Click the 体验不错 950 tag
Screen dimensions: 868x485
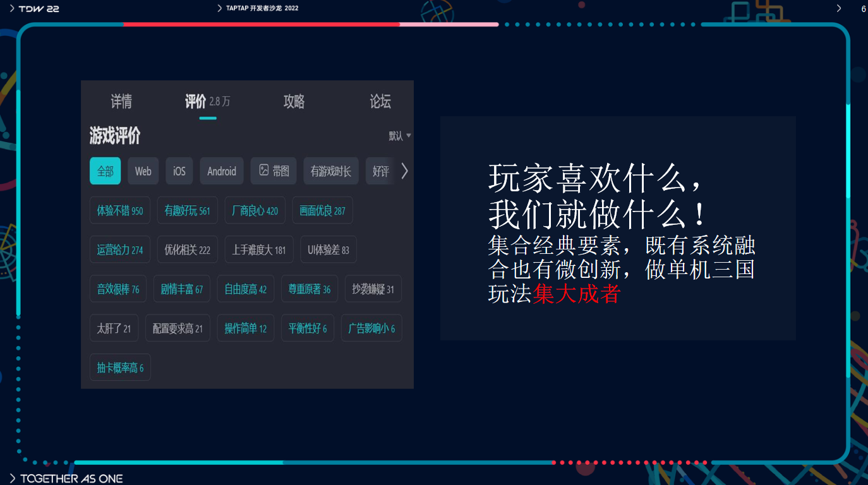point(120,210)
